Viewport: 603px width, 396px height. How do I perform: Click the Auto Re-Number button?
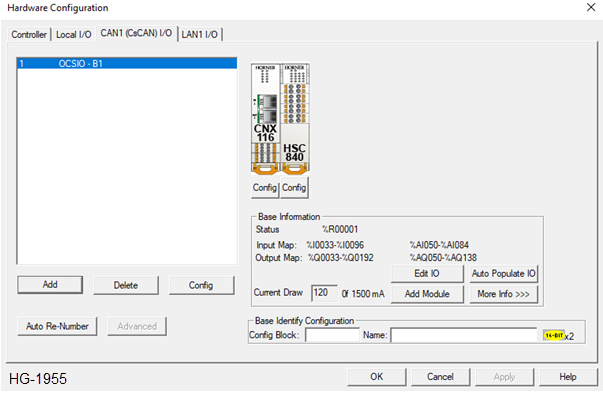coord(57,326)
